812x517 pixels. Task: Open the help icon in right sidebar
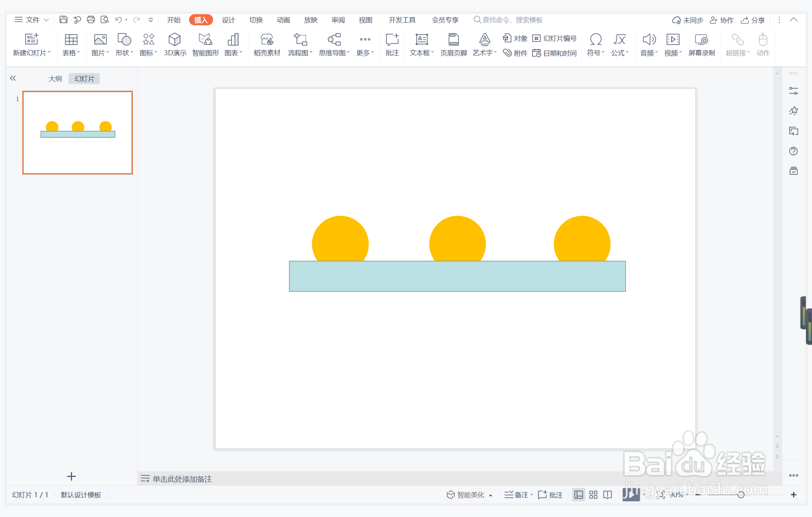[x=793, y=151]
